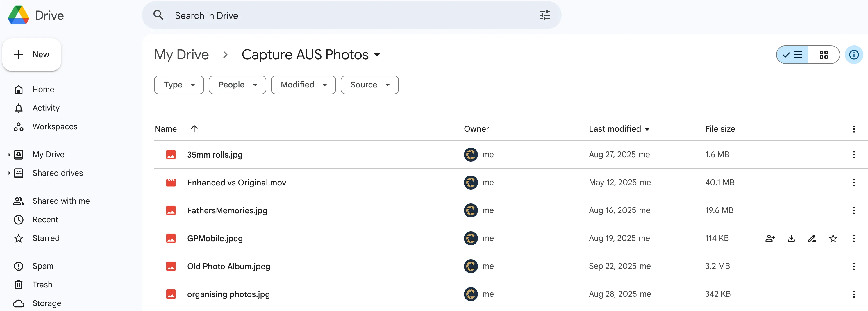Viewport: 868px width, 311px height.
Task: Click owner avatar in 35mm rolls.jpg row
Action: pyautogui.click(x=471, y=155)
